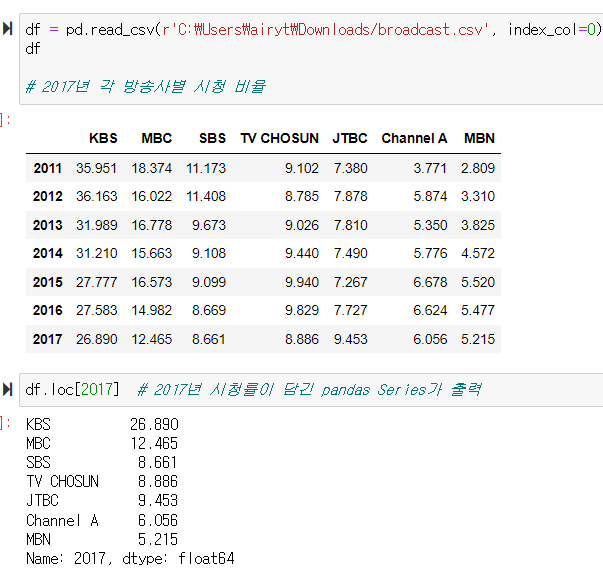Click the TV CHOSUN label in Series output
The height and width of the screenshot is (572, 603).
pos(63,481)
